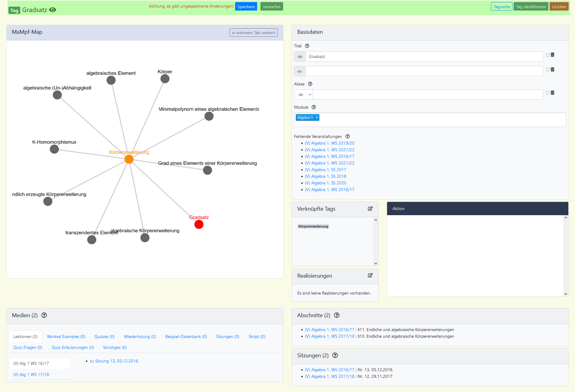Viewport: 575px width, 392px height.
Task: Open link zu Sitzung 13, 05.12.2016
Action: pyautogui.click(x=114, y=361)
